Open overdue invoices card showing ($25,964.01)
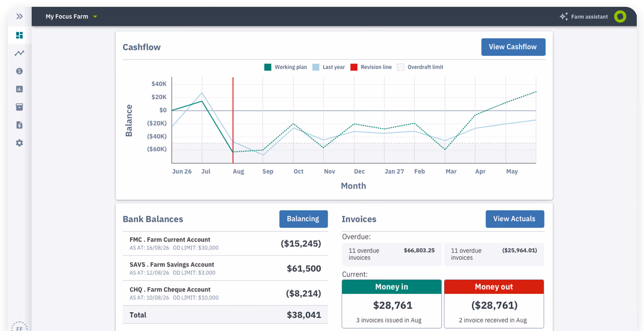Screen dimensions: 644x331 (494, 254)
